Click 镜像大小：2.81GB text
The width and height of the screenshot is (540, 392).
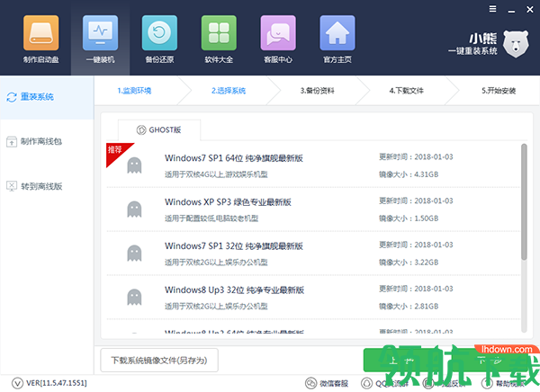(409, 307)
